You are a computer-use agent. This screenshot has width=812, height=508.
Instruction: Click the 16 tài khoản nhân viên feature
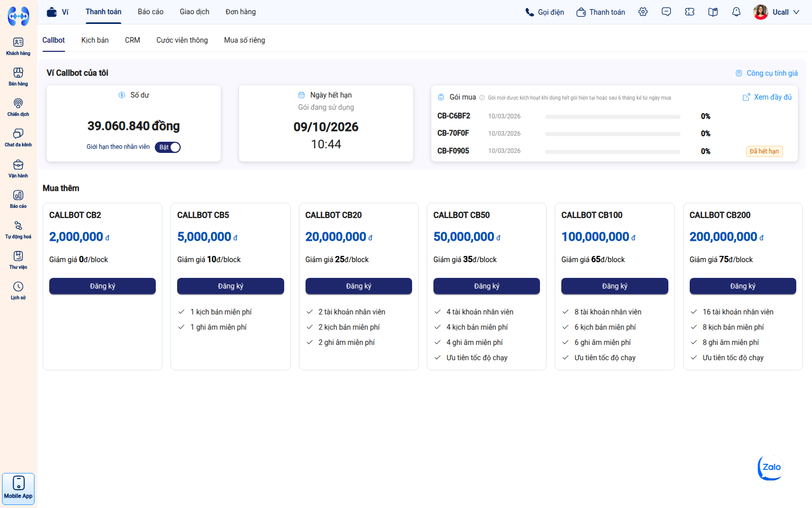[x=738, y=312]
